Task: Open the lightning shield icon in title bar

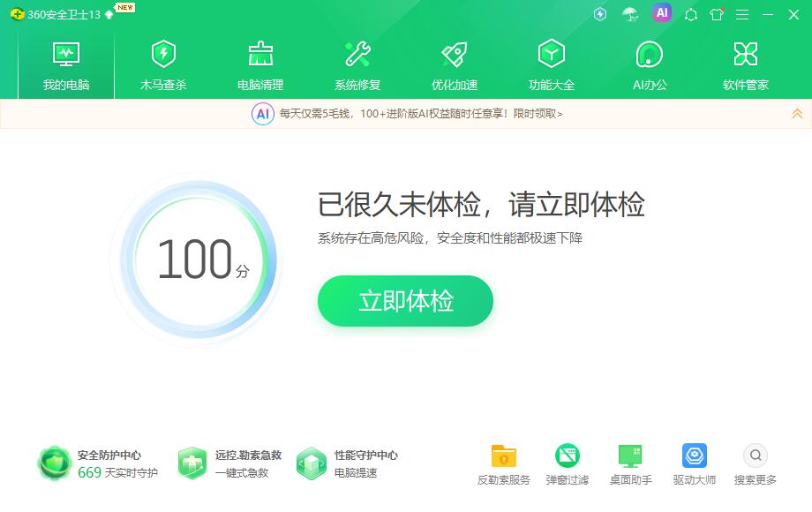Action: [x=599, y=14]
